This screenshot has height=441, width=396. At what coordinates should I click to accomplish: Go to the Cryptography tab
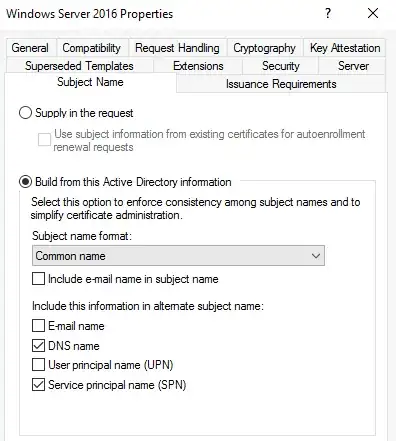click(265, 48)
